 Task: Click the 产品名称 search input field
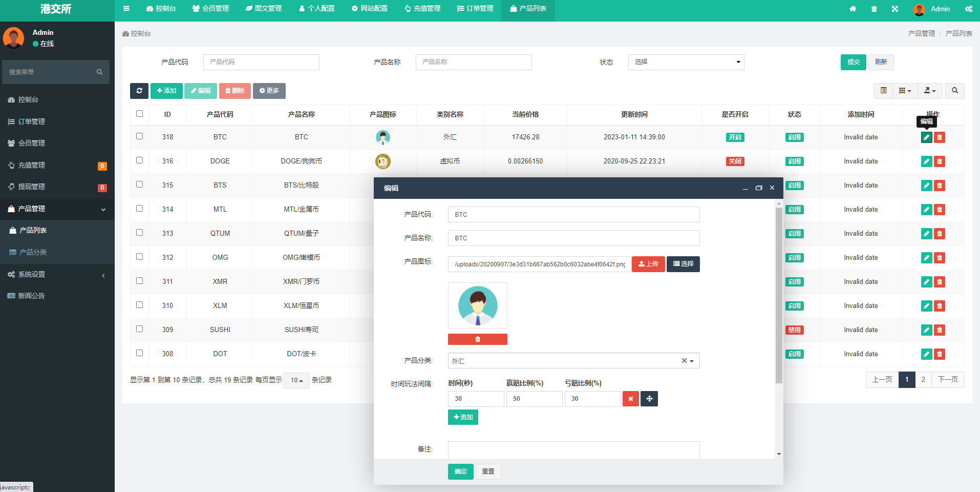click(x=473, y=62)
